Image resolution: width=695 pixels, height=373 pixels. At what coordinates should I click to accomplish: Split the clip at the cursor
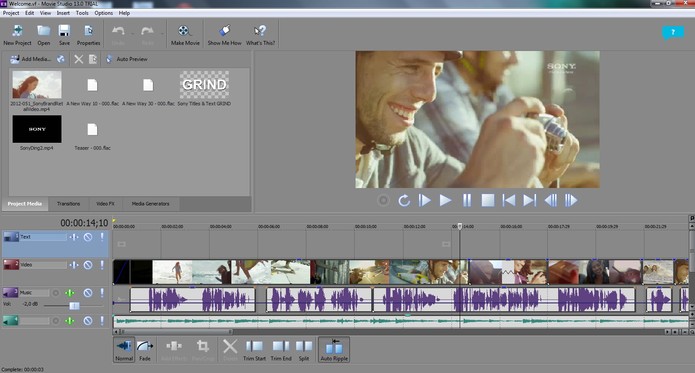click(x=304, y=350)
